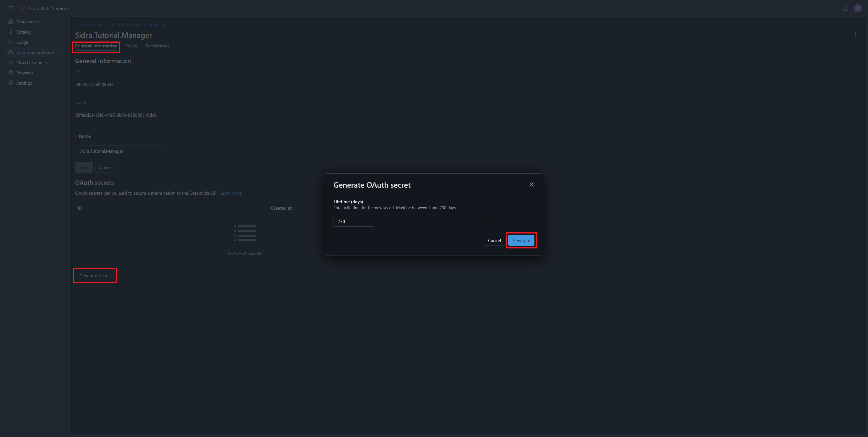Image resolution: width=868 pixels, height=437 pixels.
Task: Close the Generate OAuth secret dialog
Action: pyautogui.click(x=531, y=184)
